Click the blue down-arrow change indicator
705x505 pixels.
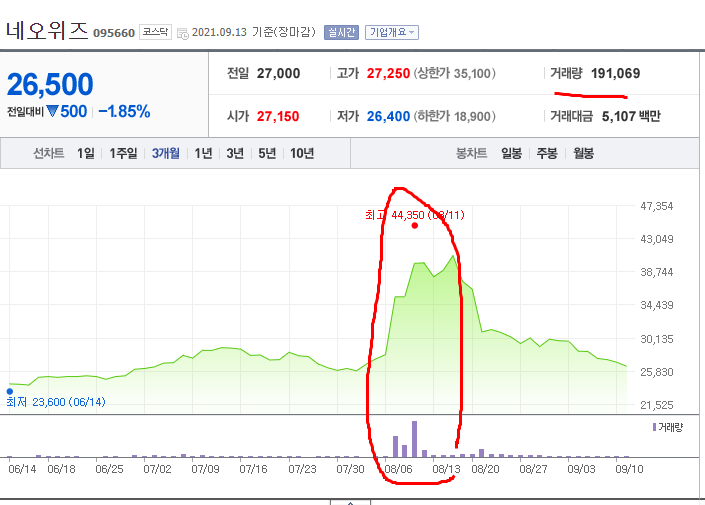click(53, 111)
